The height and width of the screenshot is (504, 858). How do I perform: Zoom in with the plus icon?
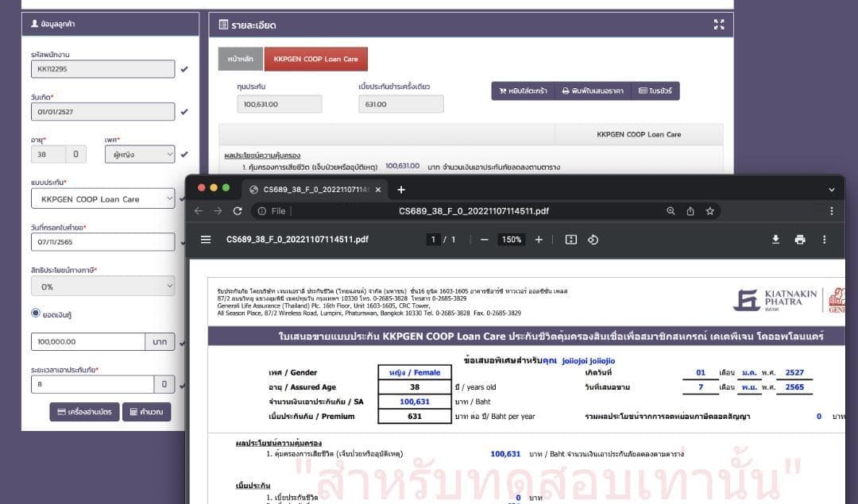click(539, 240)
